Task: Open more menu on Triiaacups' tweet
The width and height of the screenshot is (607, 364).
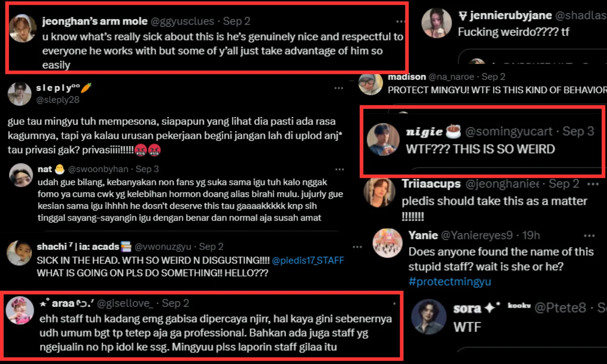Action: [x=593, y=184]
